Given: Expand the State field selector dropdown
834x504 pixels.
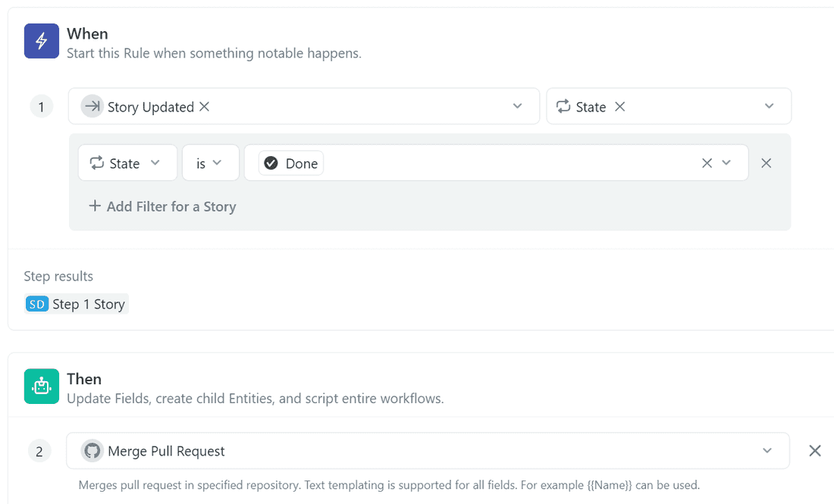Looking at the screenshot, I should [155, 163].
